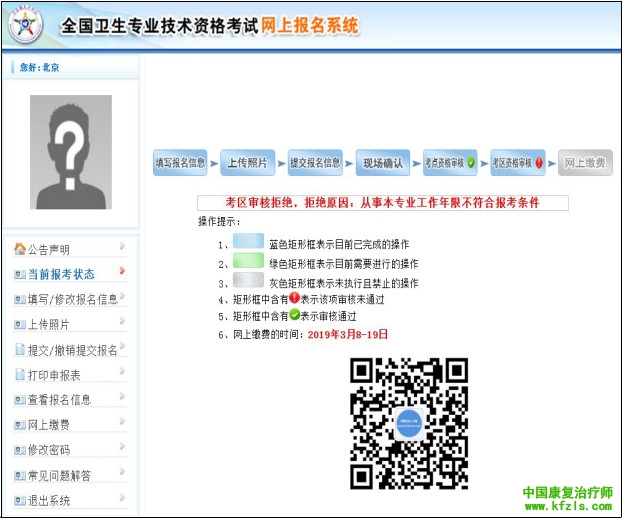
Task: Click the green legend rectangle swatch
Action: coord(248,263)
